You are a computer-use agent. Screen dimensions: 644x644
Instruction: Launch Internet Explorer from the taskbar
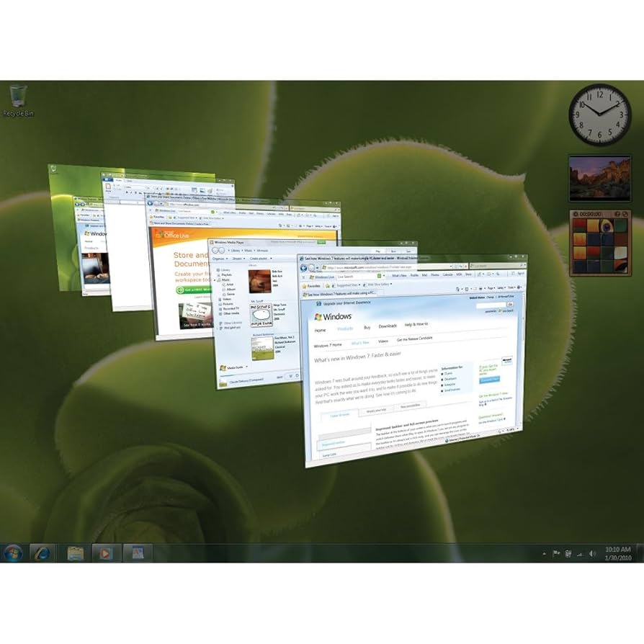click(42, 553)
